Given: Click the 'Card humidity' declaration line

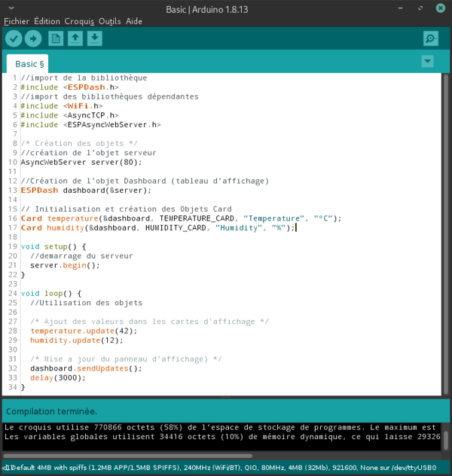Looking at the screenshot, I should tap(157, 227).
